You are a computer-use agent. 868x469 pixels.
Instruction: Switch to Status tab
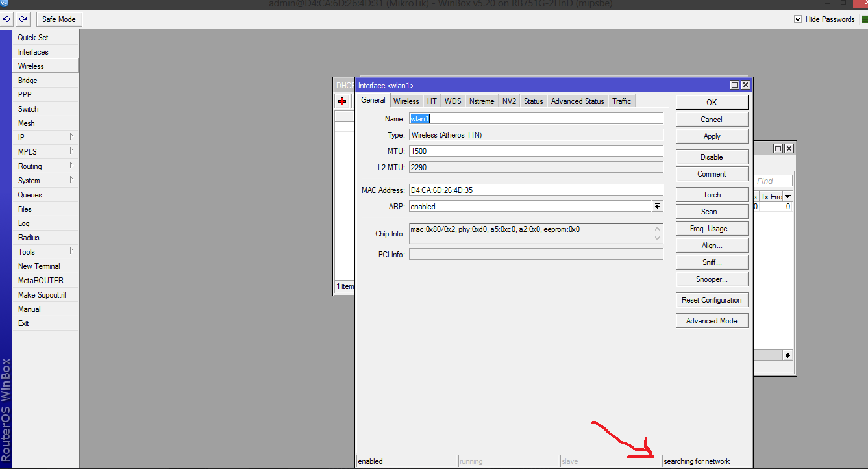pyautogui.click(x=534, y=101)
